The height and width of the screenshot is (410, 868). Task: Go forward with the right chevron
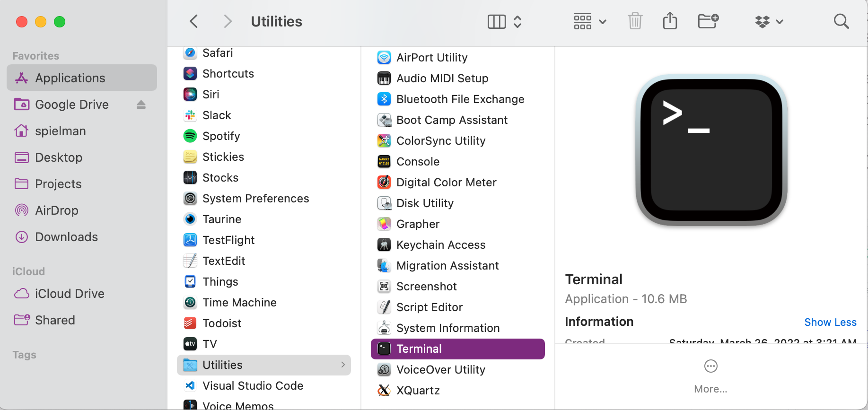[x=228, y=21]
